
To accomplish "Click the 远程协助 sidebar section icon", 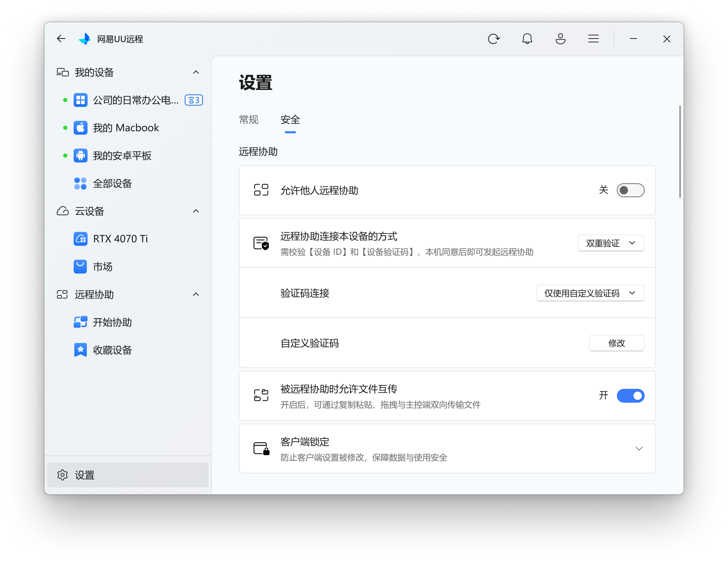I will [x=63, y=294].
